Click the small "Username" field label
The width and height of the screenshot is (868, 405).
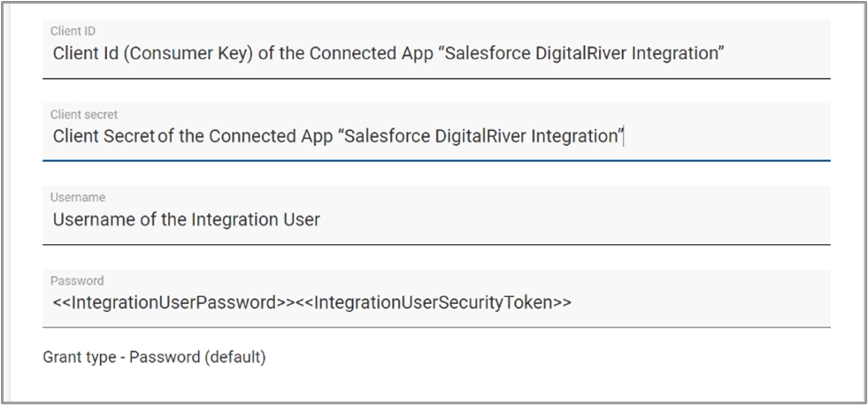click(x=77, y=198)
